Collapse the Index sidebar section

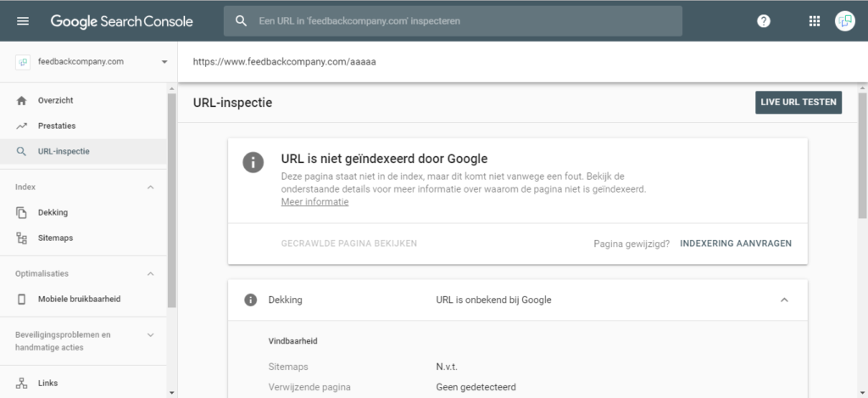[x=151, y=187]
